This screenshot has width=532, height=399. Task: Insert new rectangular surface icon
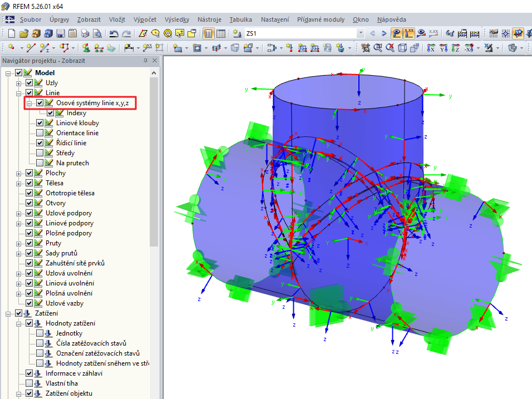(177, 48)
